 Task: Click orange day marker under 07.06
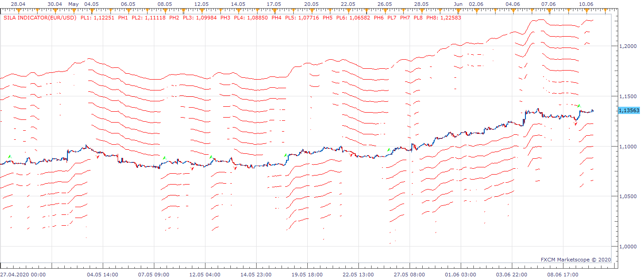[x=549, y=11]
